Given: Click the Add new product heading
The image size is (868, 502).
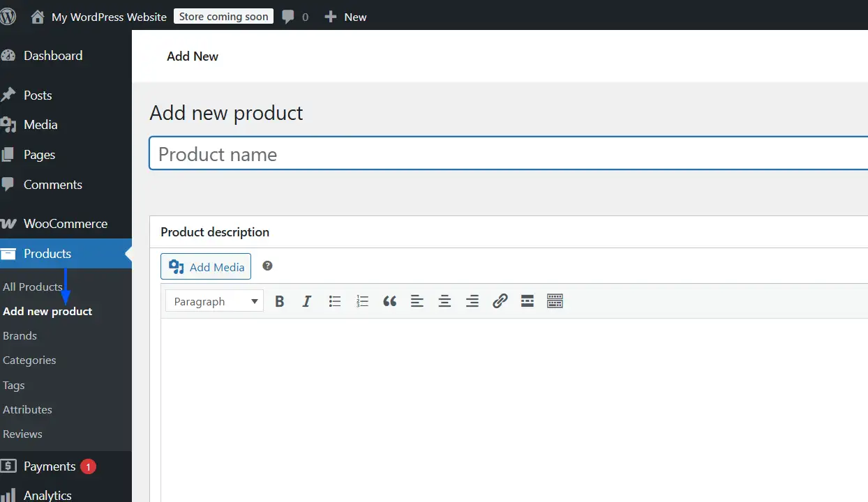Looking at the screenshot, I should [x=226, y=113].
